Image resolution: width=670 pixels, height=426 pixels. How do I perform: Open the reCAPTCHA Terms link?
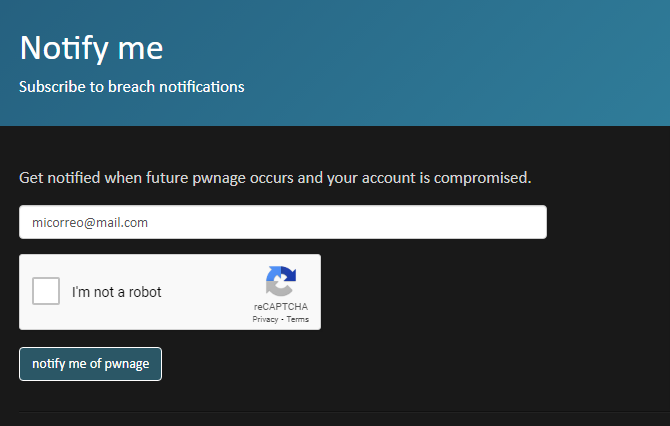(297, 319)
